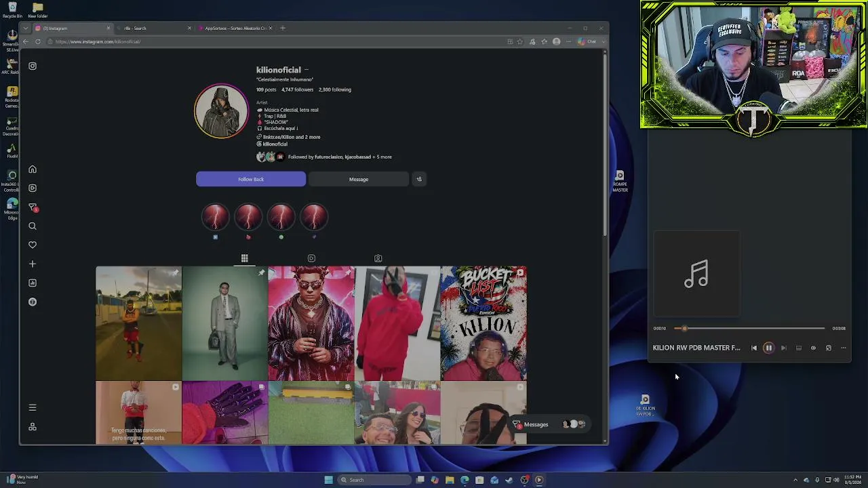Pause playback in the media player
Screen dimensions: 868x488
click(x=768, y=348)
